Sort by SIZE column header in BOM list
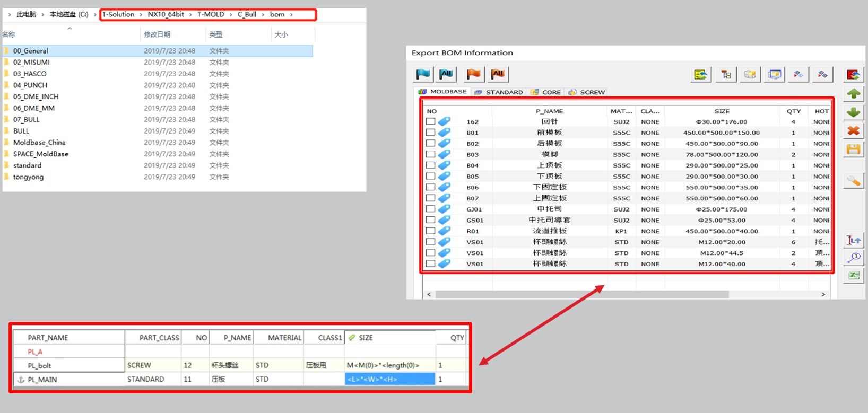The width and height of the screenshot is (868, 413). coord(722,111)
